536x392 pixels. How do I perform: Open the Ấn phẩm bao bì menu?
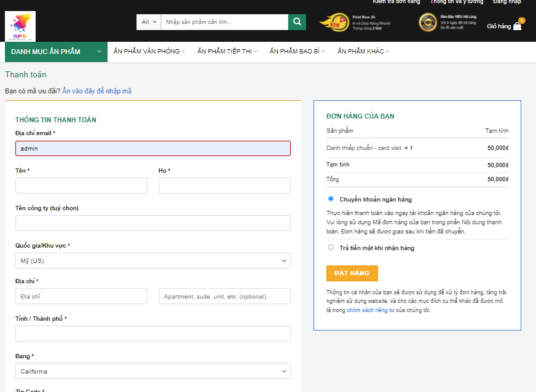point(297,52)
